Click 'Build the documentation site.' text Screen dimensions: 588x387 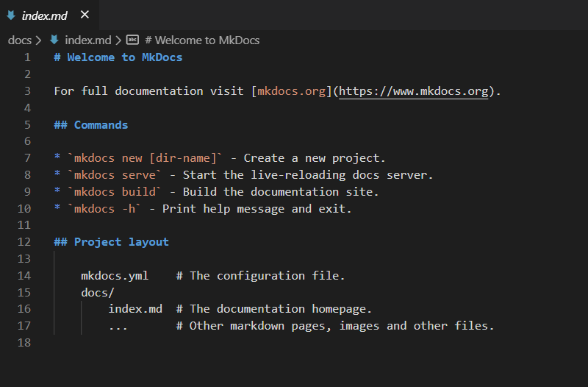click(281, 192)
